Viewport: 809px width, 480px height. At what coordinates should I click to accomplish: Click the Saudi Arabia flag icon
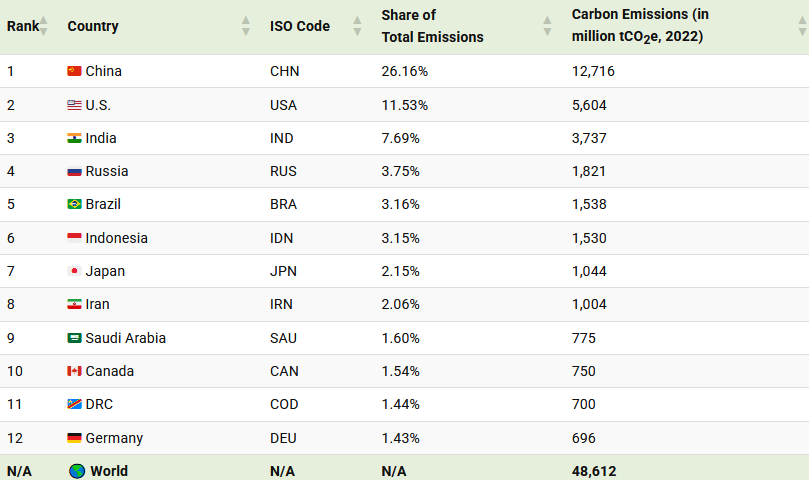74,338
